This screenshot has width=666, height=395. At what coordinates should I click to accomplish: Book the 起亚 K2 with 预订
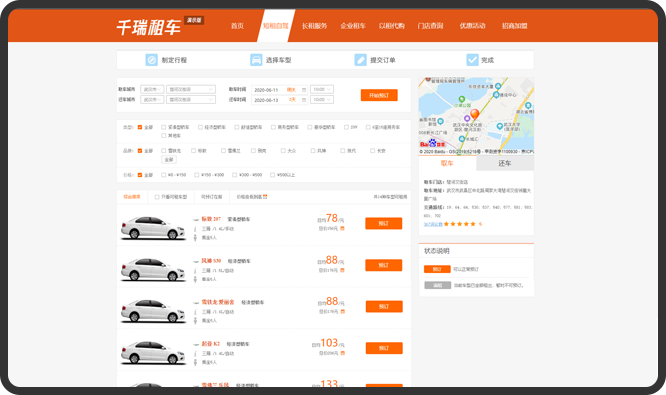(x=384, y=348)
